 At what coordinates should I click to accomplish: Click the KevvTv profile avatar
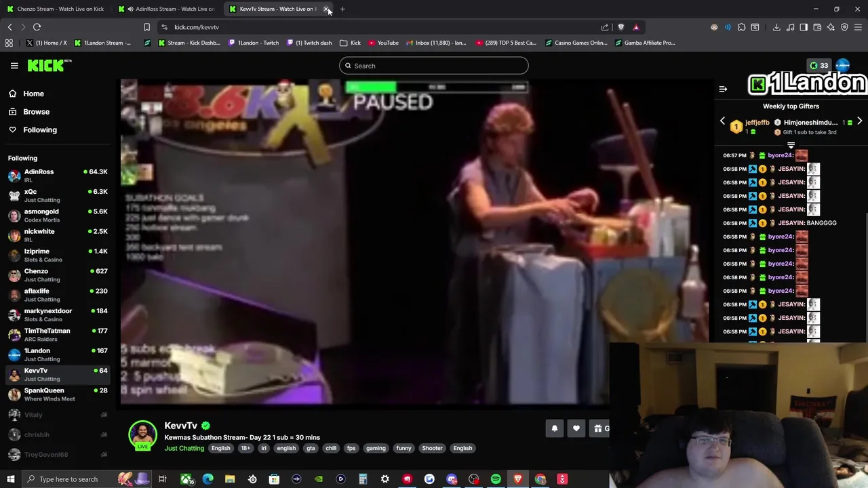(143, 435)
